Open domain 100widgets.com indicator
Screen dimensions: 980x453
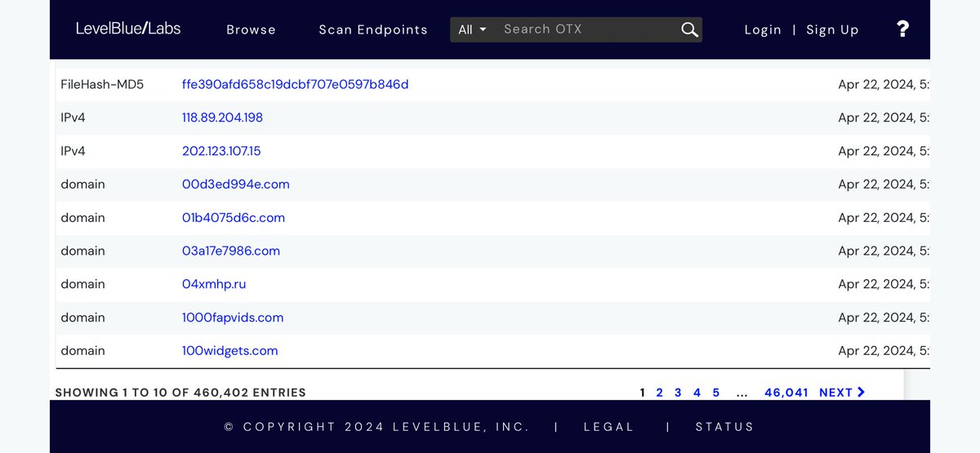click(x=229, y=351)
